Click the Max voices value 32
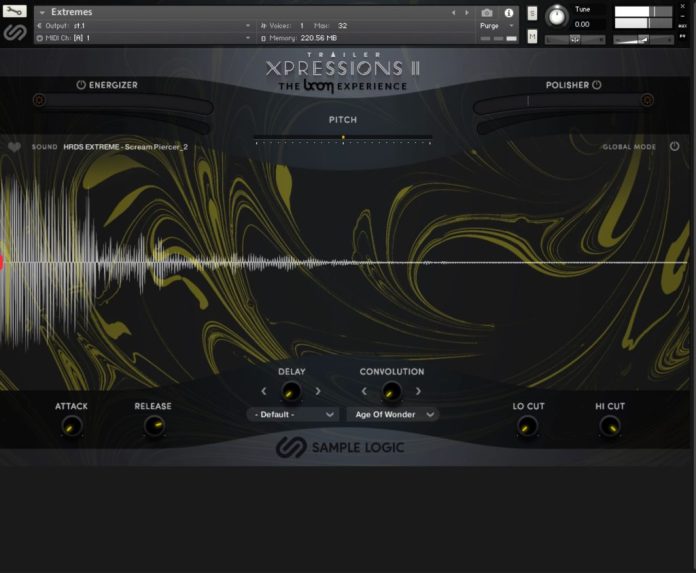Image resolution: width=696 pixels, height=573 pixels. [x=342, y=26]
